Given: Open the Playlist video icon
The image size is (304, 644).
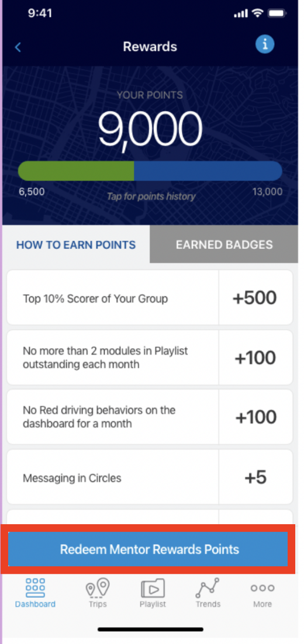Looking at the screenshot, I should click(153, 588).
